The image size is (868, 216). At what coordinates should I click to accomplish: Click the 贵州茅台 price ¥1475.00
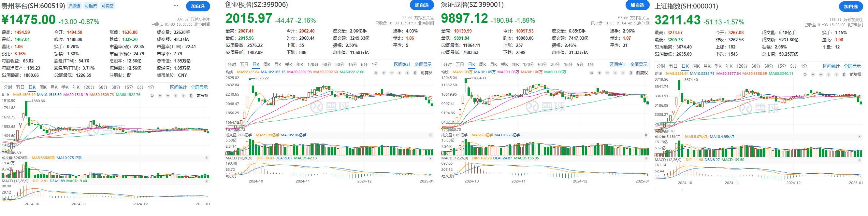pyautogui.click(x=29, y=20)
